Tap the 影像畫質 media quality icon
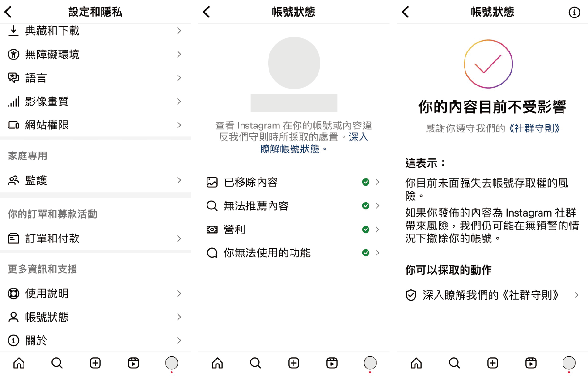This screenshot has width=588, height=381. [x=13, y=102]
